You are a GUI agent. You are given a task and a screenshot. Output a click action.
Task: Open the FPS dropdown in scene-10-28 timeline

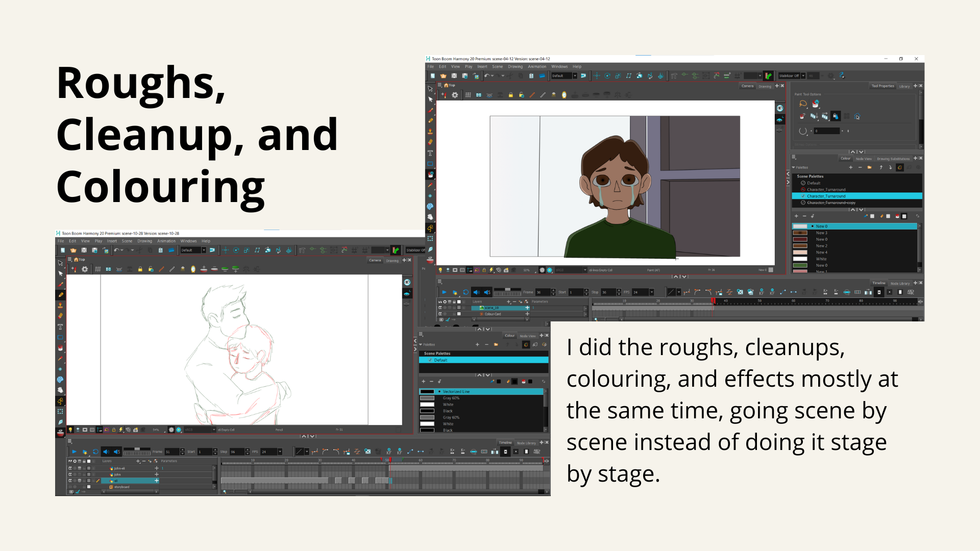point(280,452)
